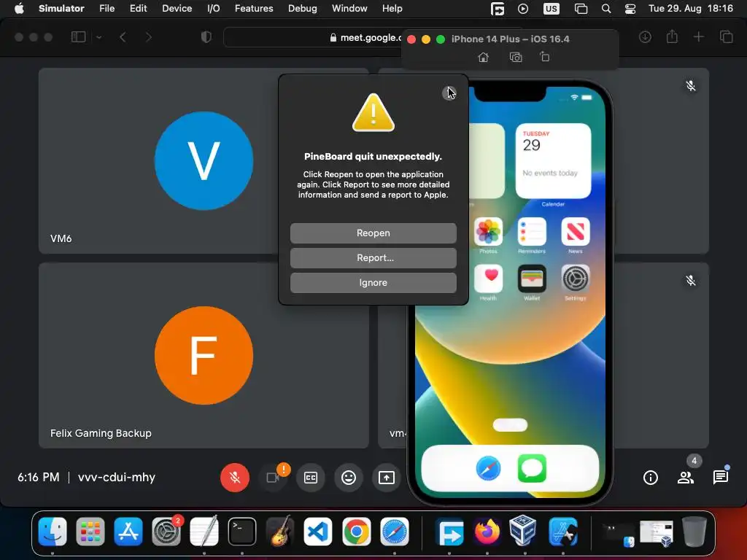Open News app on iPhone simulator

pyautogui.click(x=575, y=231)
